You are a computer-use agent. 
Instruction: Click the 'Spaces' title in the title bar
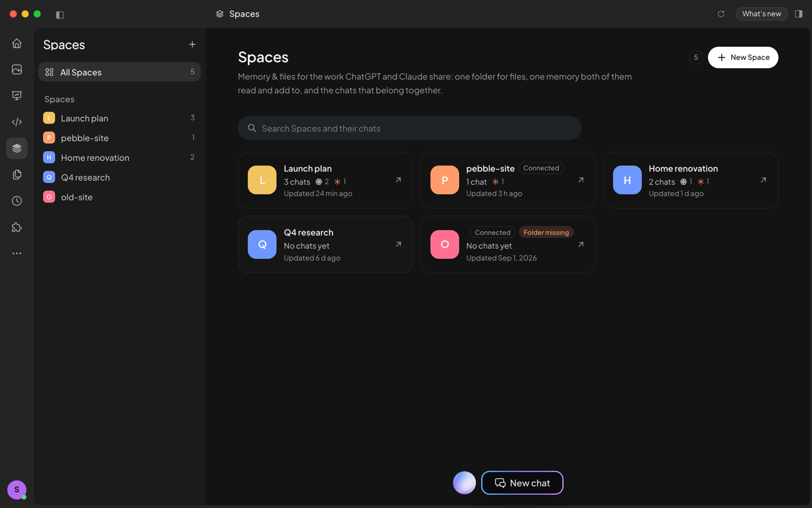point(244,14)
